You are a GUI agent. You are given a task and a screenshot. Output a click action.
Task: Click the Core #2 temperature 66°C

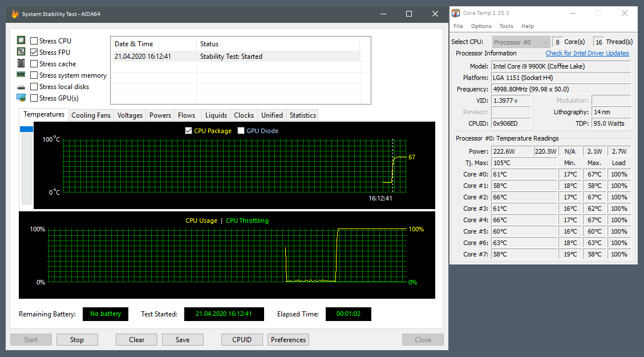[524, 197]
